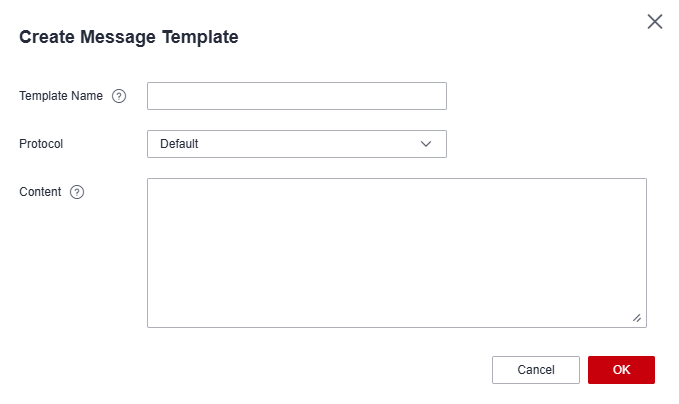Confirm with the red OK button

tap(621, 370)
